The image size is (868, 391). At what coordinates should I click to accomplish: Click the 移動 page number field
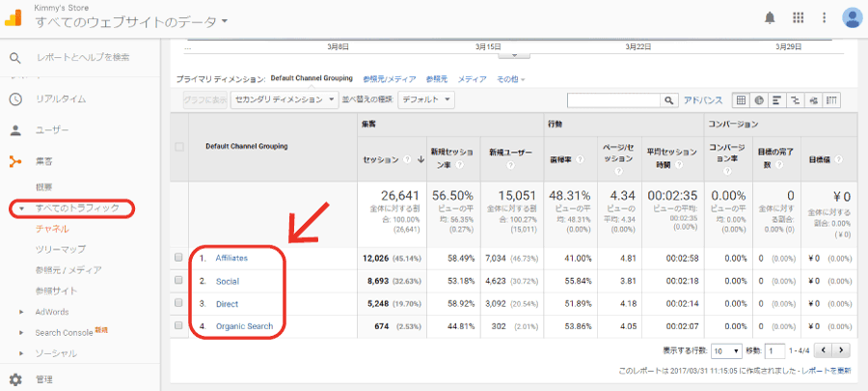pyautogui.click(x=773, y=350)
